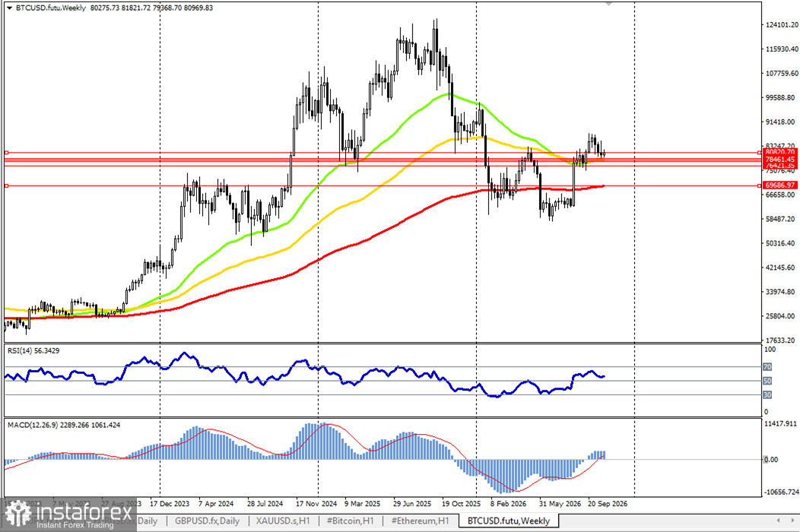This screenshot has width=800, height=532.
Task: Click the RSI level 70 label
Action: (x=767, y=367)
